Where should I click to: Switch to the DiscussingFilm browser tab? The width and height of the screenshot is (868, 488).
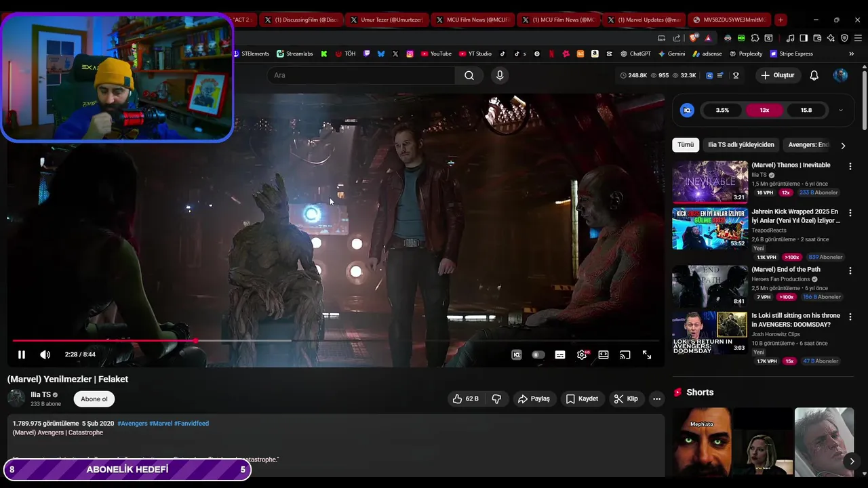tap(301, 20)
